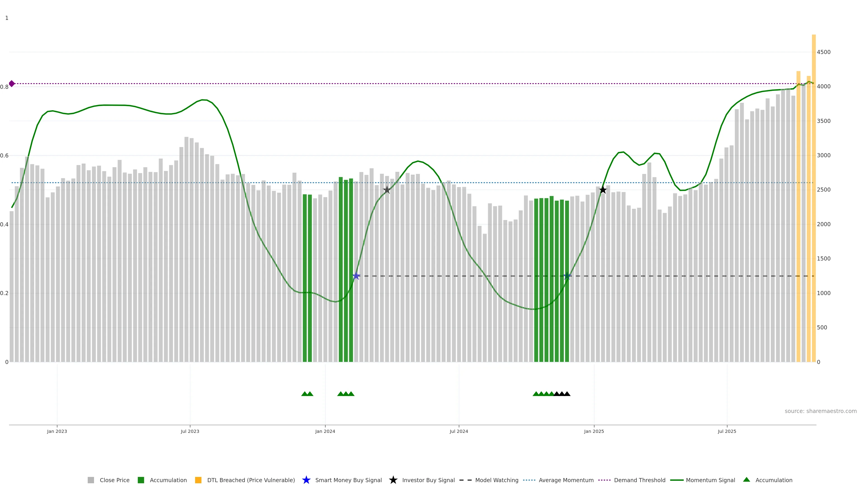Image resolution: width=868 pixels, height=488 pixels.
Task: Click blue Smart Money star near February 2024
Action: point(356,276)
